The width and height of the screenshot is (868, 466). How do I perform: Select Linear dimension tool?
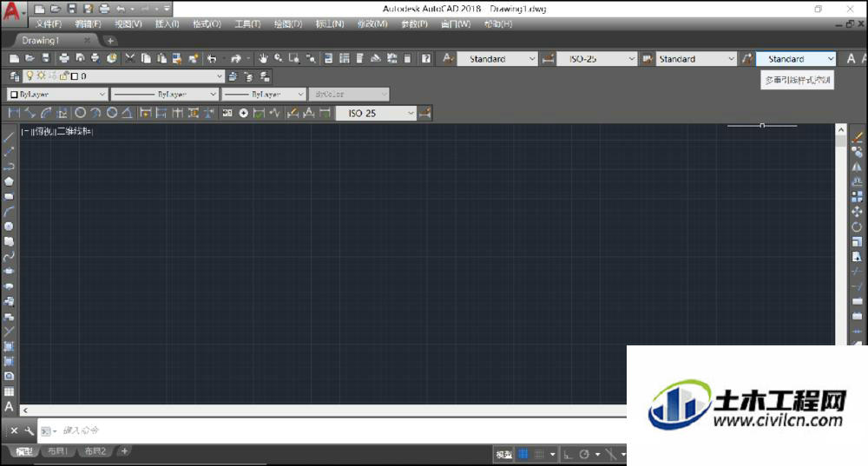click(x=15, y=113)
